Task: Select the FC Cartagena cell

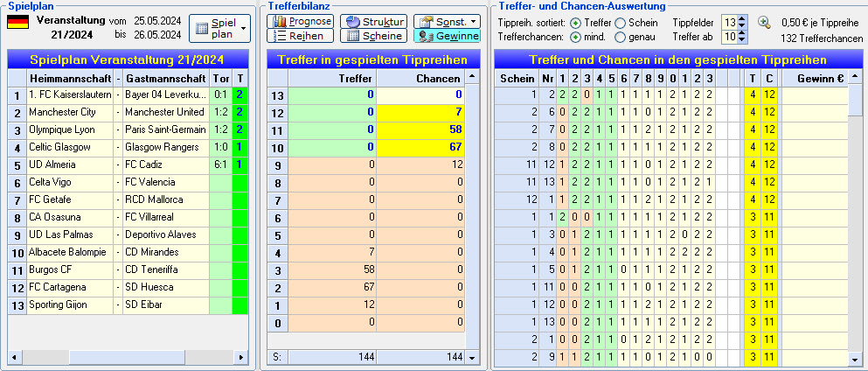Action: pos(70,287)
